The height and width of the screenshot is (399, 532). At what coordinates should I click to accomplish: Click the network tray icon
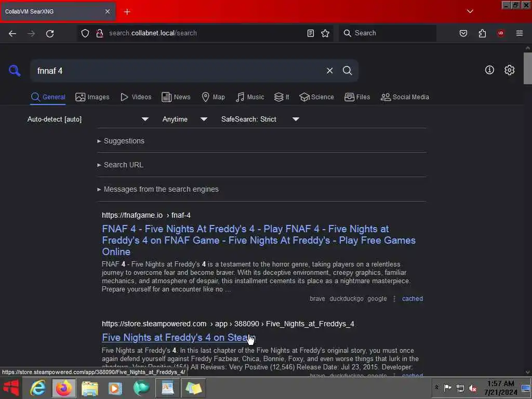coord(460,388)
